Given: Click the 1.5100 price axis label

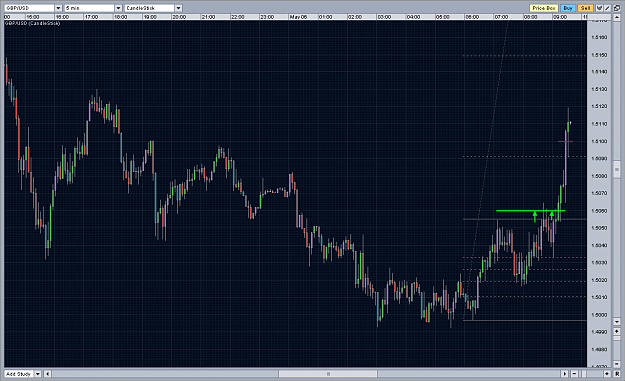Looking at the screenshot, I should 599,141.
